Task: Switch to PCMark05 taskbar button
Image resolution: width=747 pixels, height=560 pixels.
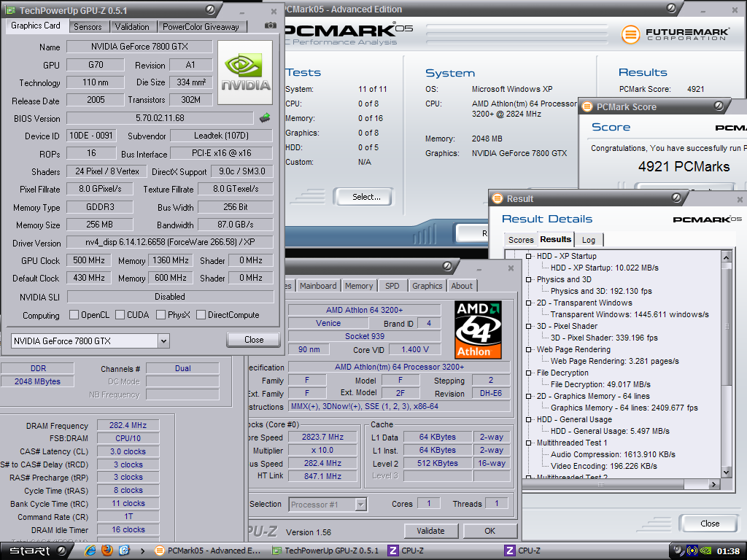Action: click(209, 551)
